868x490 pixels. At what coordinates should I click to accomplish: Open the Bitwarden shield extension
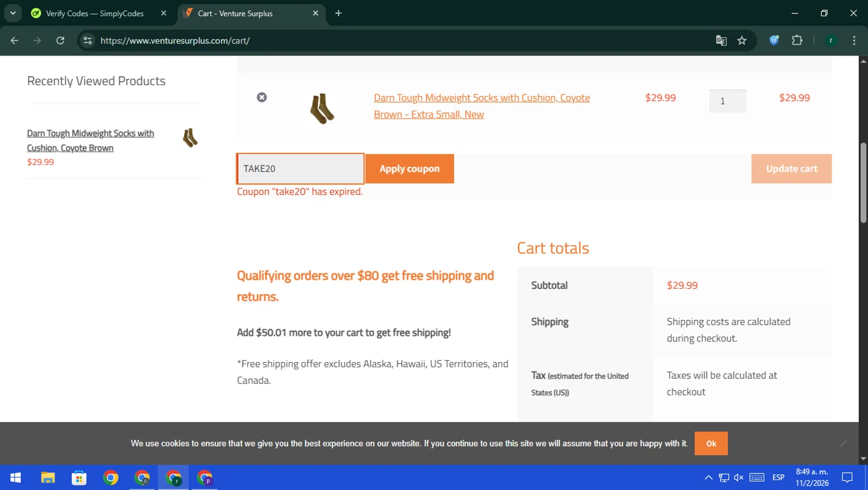pyautogui.click(x=774, y=40)
